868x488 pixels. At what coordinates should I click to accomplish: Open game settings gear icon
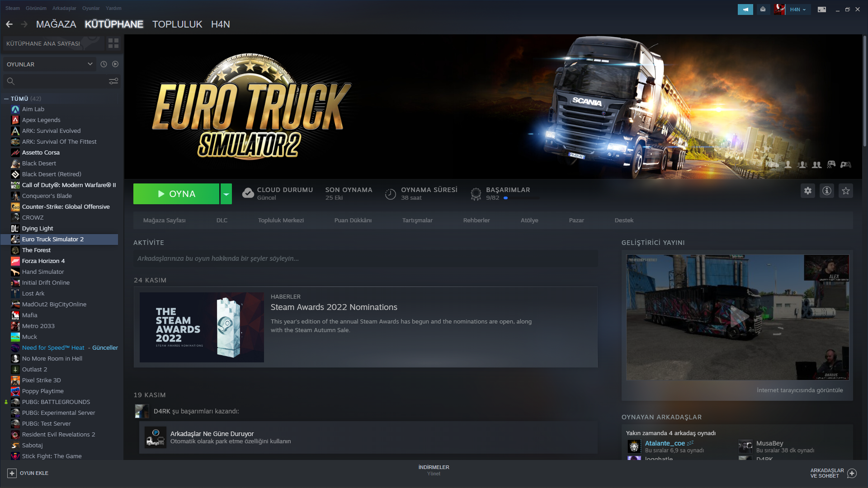(x=808, y=191)
